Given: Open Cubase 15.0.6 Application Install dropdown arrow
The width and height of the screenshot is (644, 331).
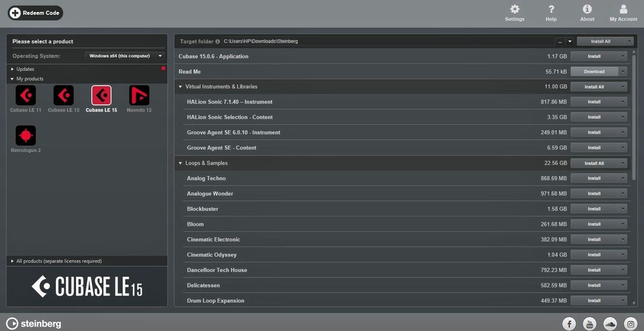Looking at the screenshot, I should (x=623, y=56).
